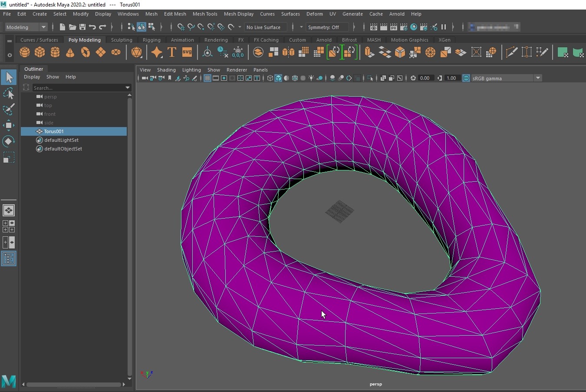The height and width of the screenshot is (392, 586).
Task: Click the viewport gamma value field
Action: 451,78
